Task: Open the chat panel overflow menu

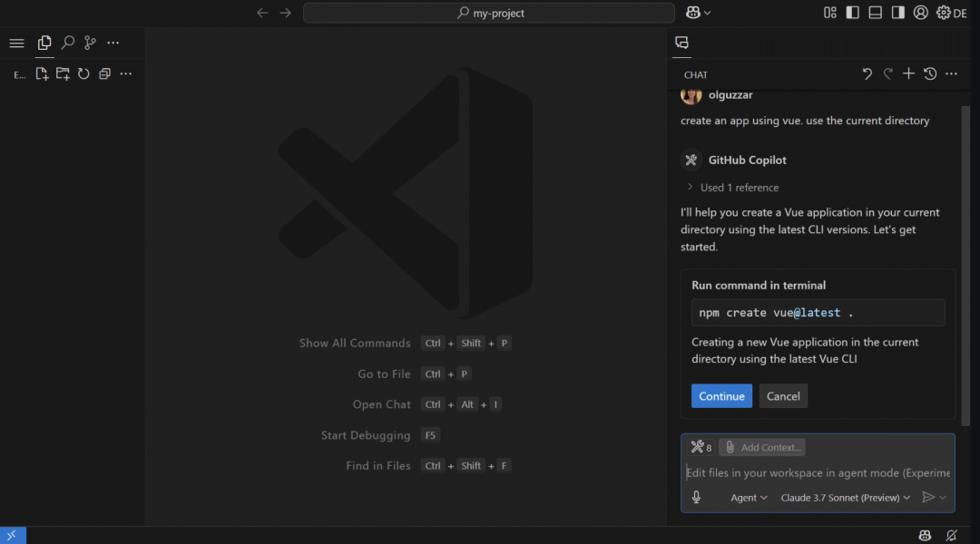Action: (x=950, y=73)
